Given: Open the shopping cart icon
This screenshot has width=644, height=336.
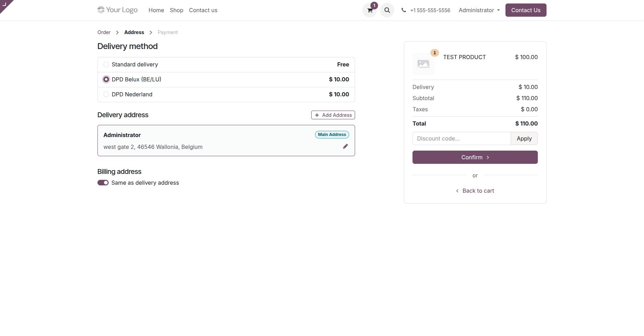Looking at the screenshot, I should 370,10.
